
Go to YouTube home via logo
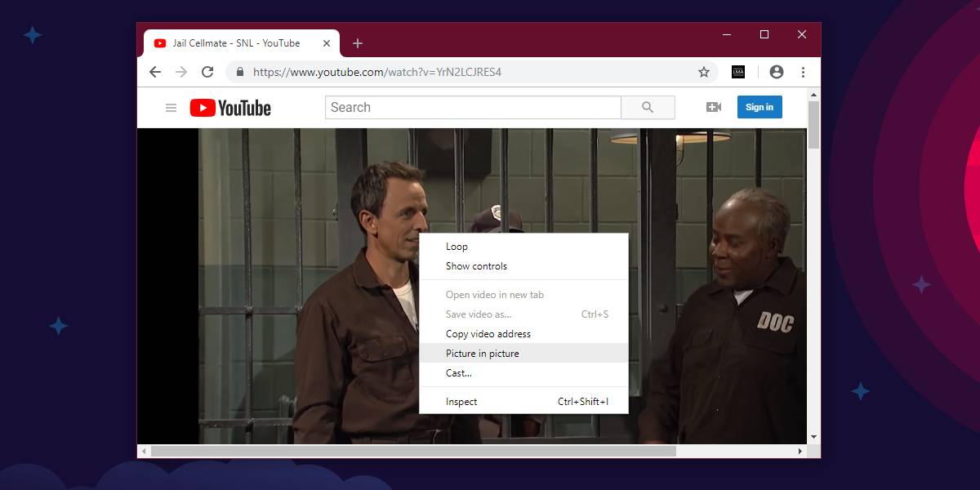pyautogui.click(x=230, y=108)
